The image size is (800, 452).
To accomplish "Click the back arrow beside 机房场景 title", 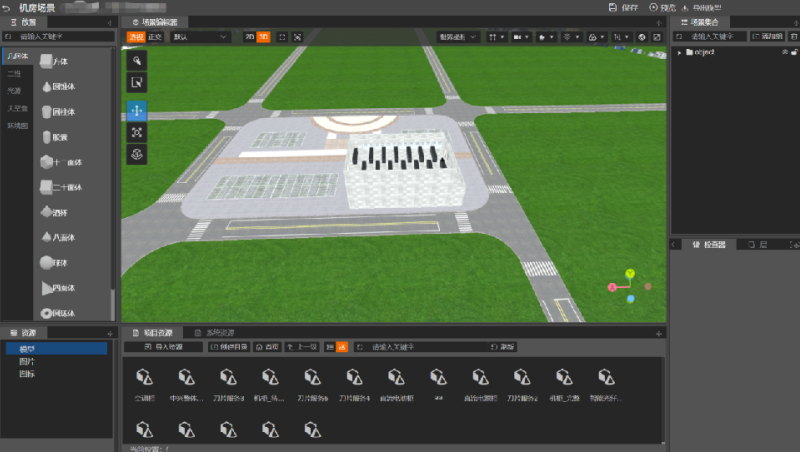I will click(x=9, y=7).
